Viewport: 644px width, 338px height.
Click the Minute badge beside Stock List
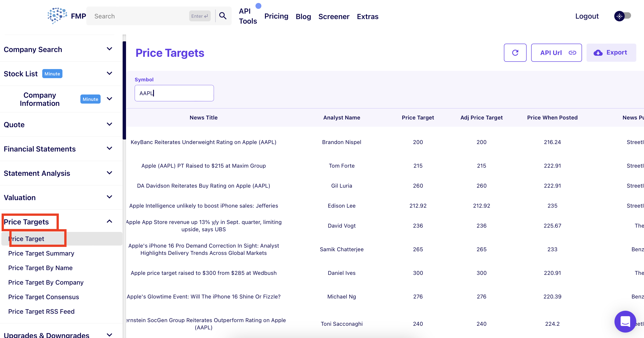[x=52, y=74]
